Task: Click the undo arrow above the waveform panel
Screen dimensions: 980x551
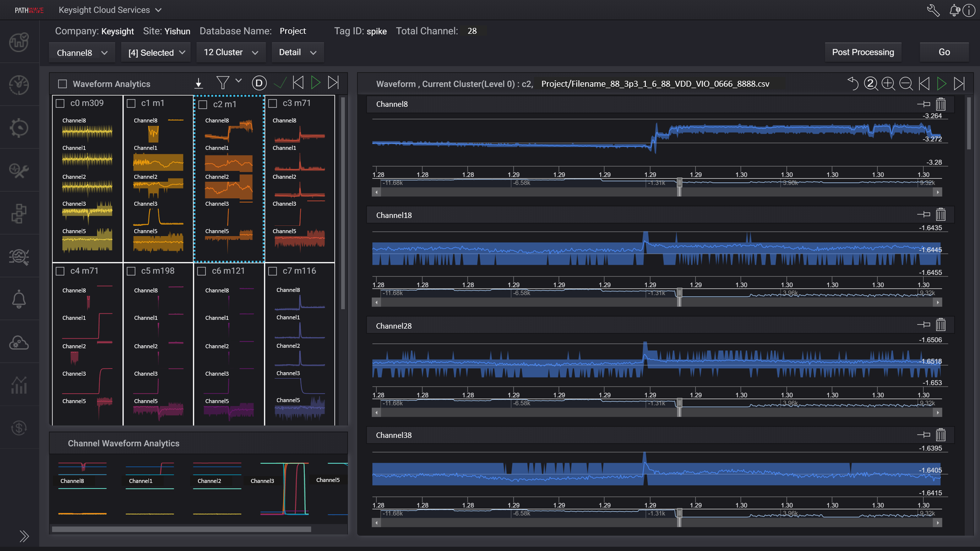Action: [x=853, y=84]
